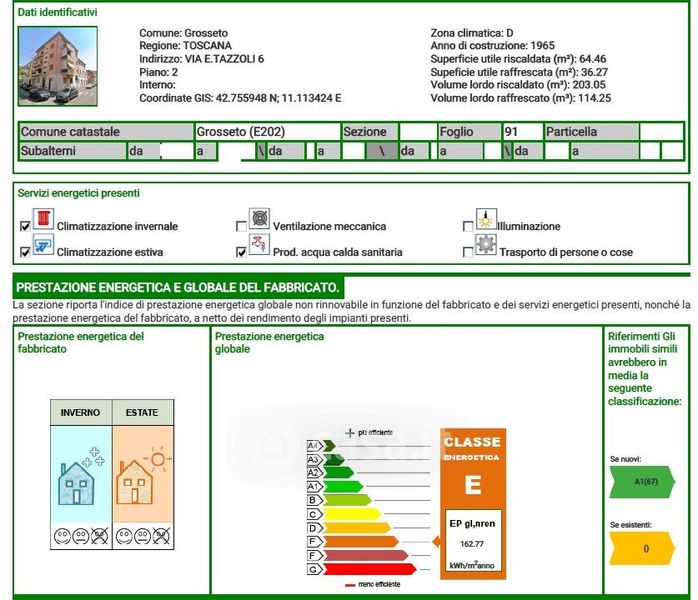Click the G class label tag
The width and height of the screenshot is (698, 600).
pos(315,569)
